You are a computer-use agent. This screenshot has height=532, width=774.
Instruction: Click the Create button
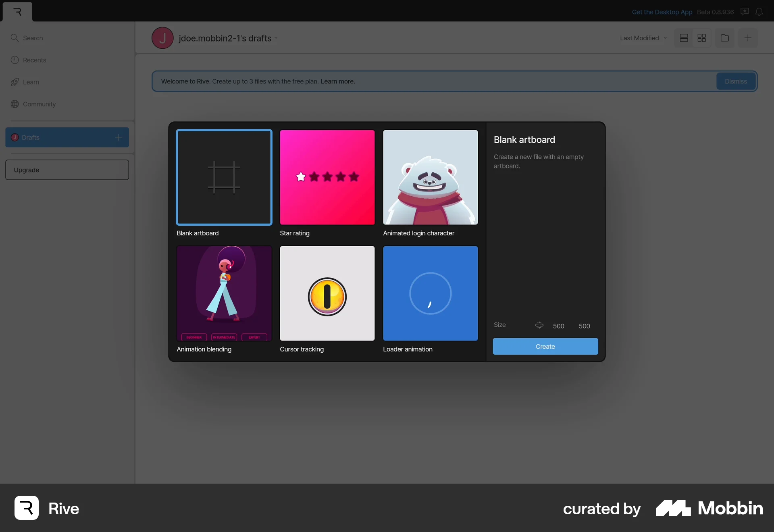click(x=545, y=346)
